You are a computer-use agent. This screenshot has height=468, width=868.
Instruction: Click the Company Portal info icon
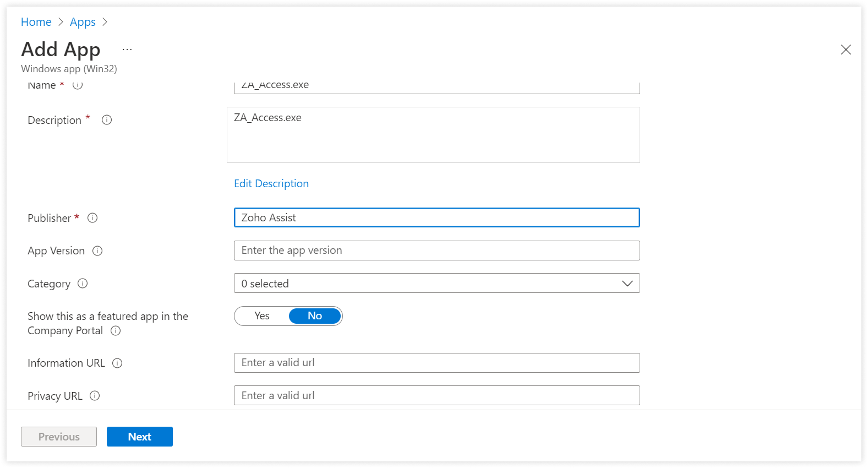click(116, 331)
